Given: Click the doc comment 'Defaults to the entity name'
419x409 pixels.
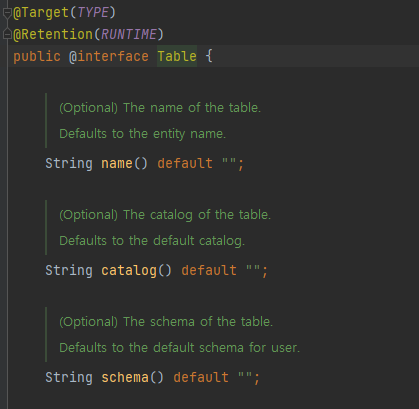Looking at the screenshot, I should [142, 134].
